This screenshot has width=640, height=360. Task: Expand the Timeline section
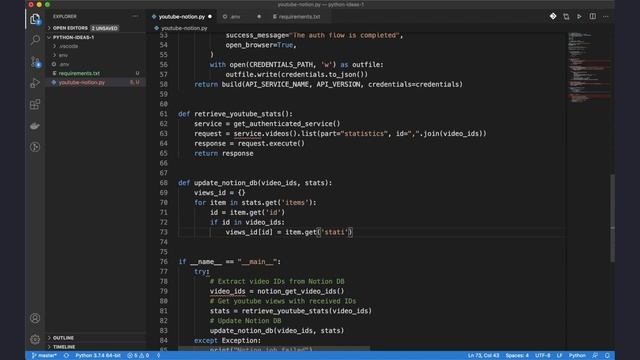tap(64, 347)
